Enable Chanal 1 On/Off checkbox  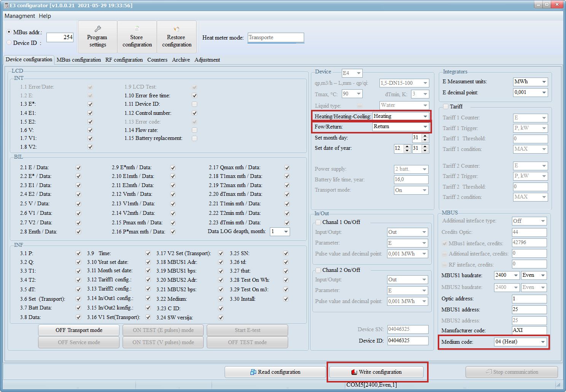pos(318,222)
